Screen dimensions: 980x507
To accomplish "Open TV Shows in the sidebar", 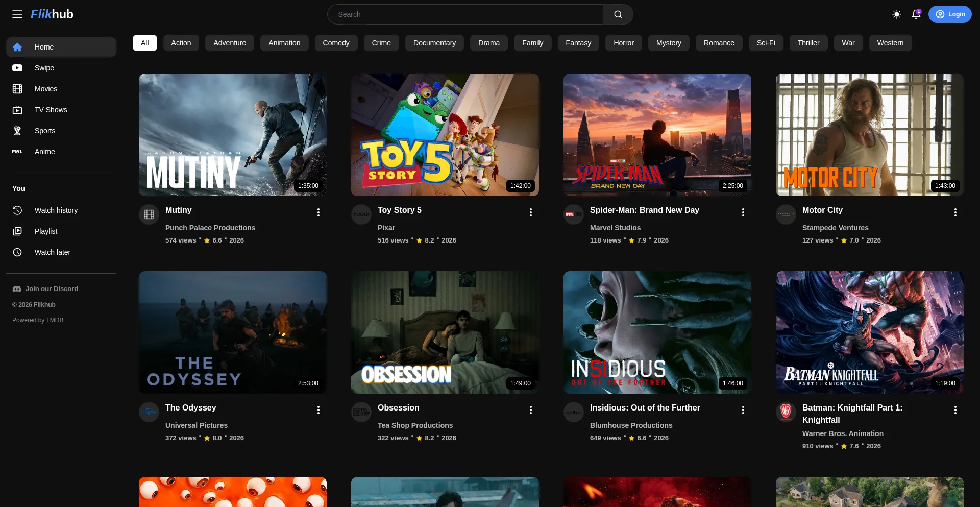I will pos(61,110).
